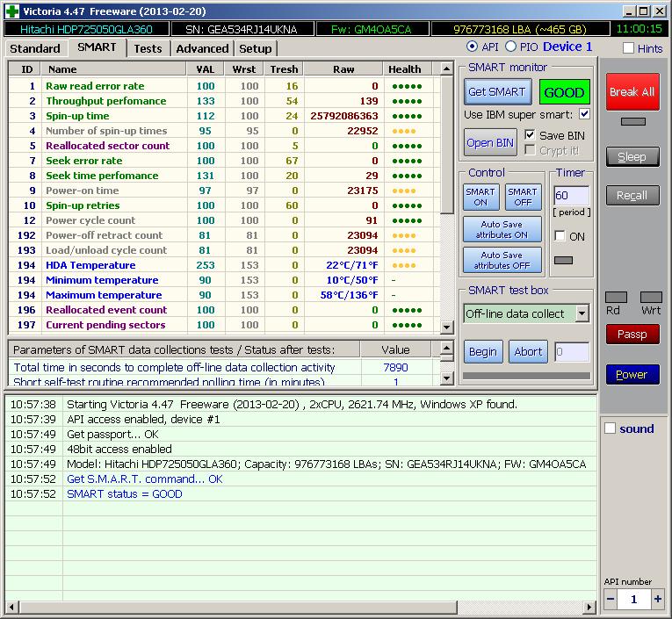Image resolution: width=672 pixels, height=619 pixels.
Task: Click the red Passp button
Action: click(632, 334)
